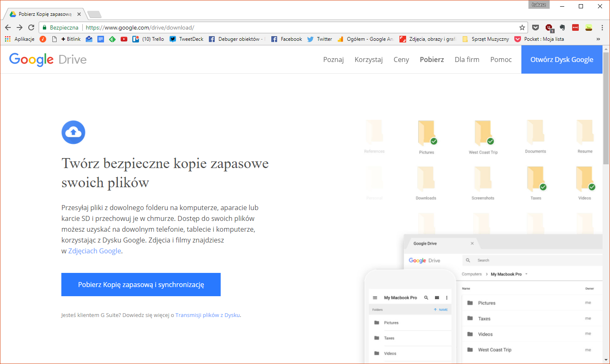Click the scrollbar down arrow
The image size is (610, 364).
pyautogui.click(x=606, y=360)
